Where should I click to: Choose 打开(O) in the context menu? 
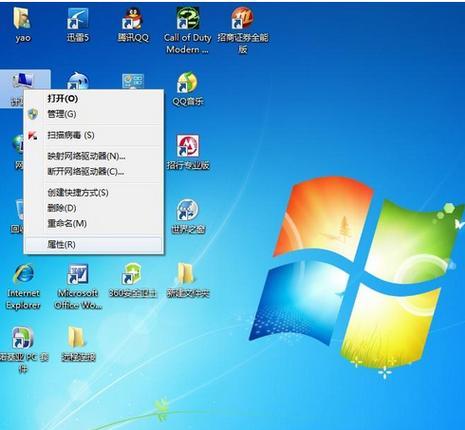click(x=93, y=98)
